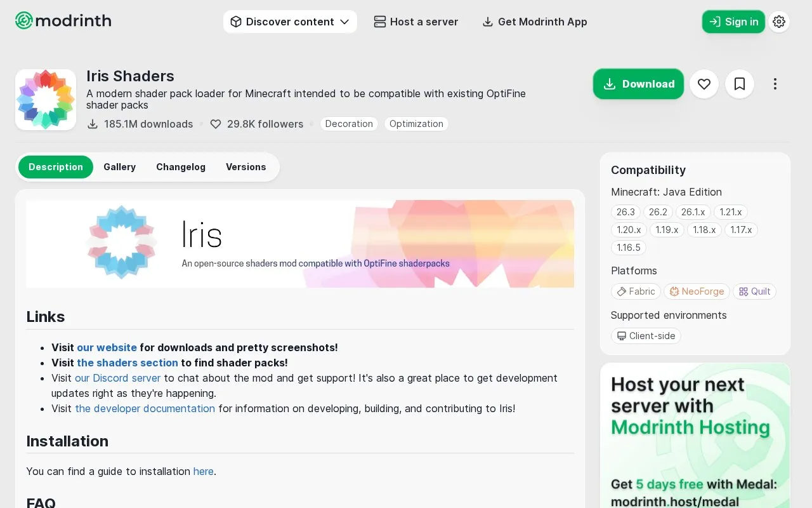Switch to the Gallery tab
Screen dimensions: 812x508
click(119, 167)
